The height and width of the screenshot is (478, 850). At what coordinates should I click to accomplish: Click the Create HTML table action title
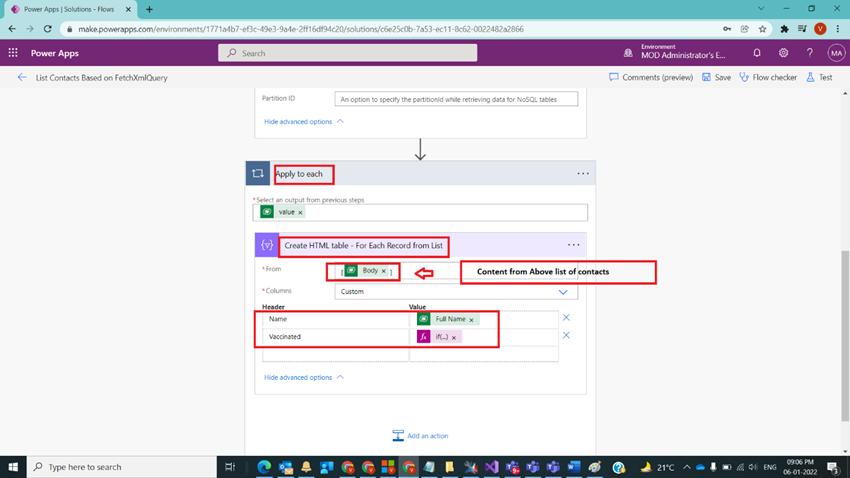(x=363, y=246)
